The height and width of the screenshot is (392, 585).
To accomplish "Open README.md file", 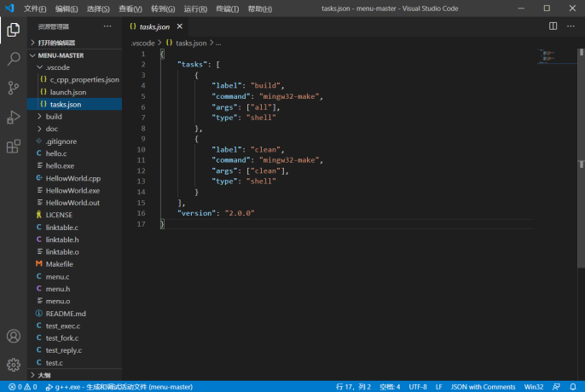I will tap(75, 314).
